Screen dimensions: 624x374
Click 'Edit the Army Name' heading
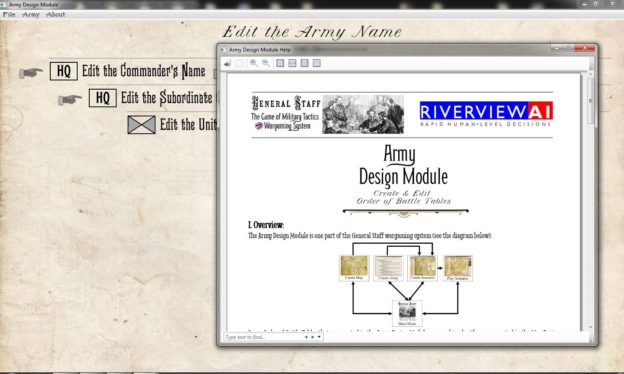(312, 32)
